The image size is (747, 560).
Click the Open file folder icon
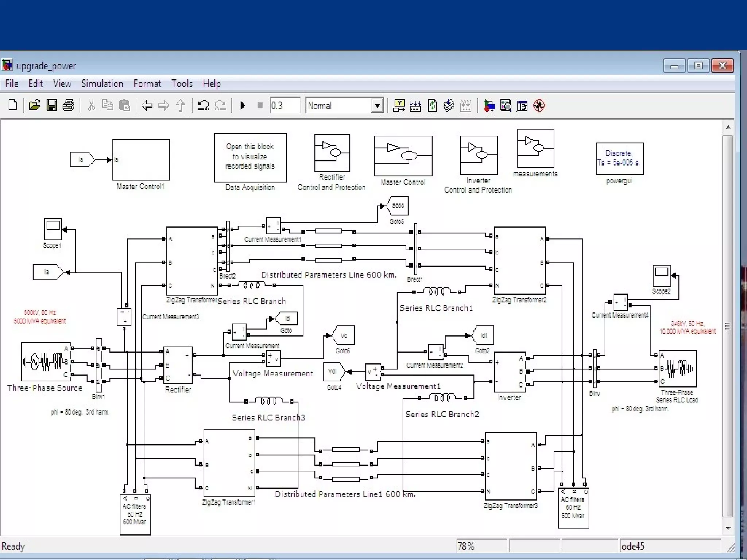[34, 106]
